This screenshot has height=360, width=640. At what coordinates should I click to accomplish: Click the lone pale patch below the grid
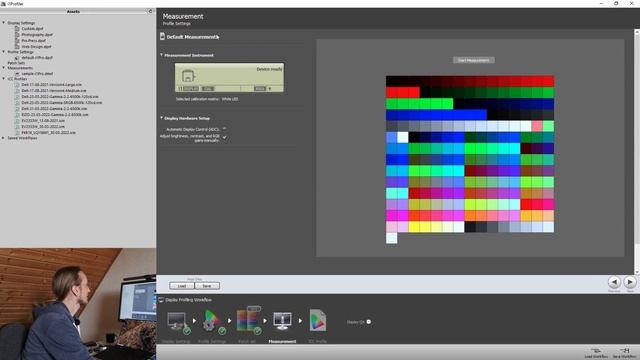point(391,238)
